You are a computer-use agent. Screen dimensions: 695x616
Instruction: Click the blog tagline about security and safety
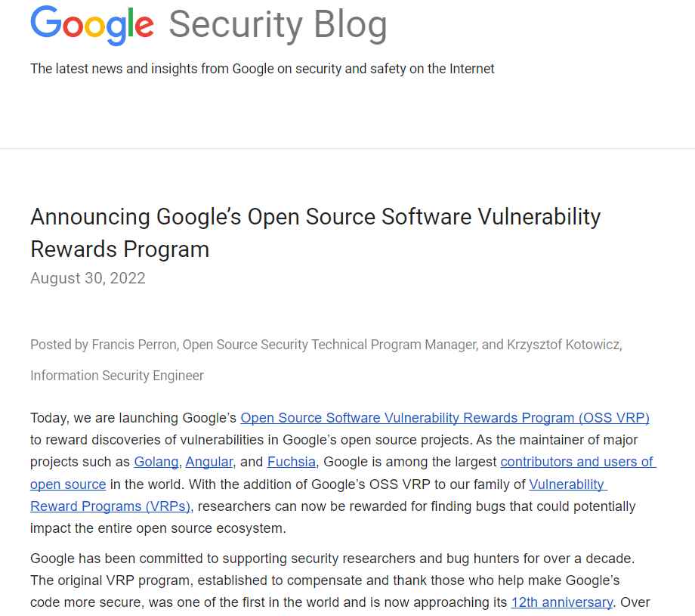click(262, 69)
